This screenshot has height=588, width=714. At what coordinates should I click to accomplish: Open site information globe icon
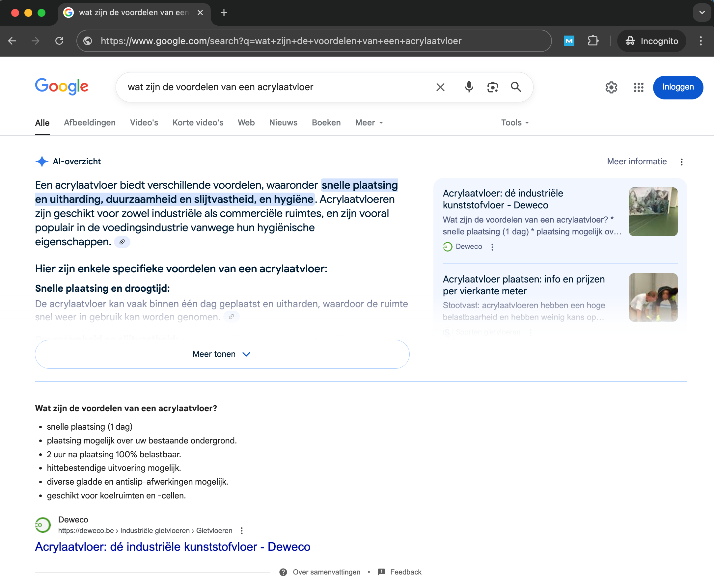pyautogui.click(x=88, y=41)
